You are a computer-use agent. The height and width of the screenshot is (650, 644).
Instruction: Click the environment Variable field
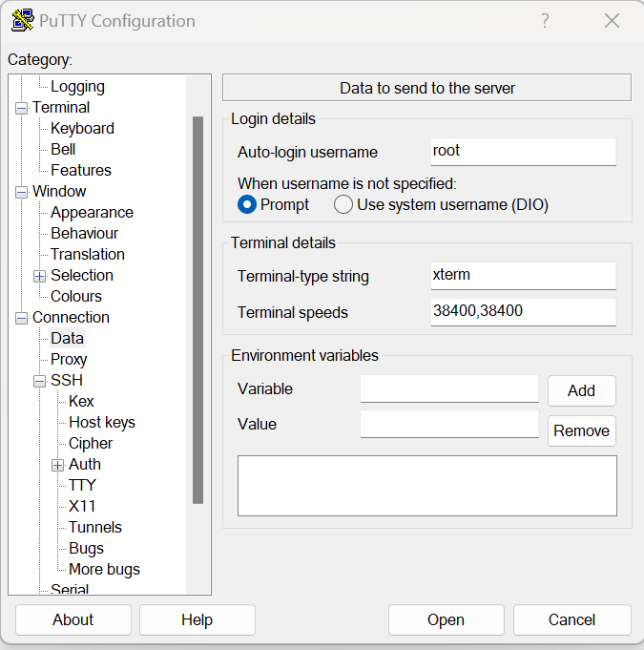coord(449,388)
